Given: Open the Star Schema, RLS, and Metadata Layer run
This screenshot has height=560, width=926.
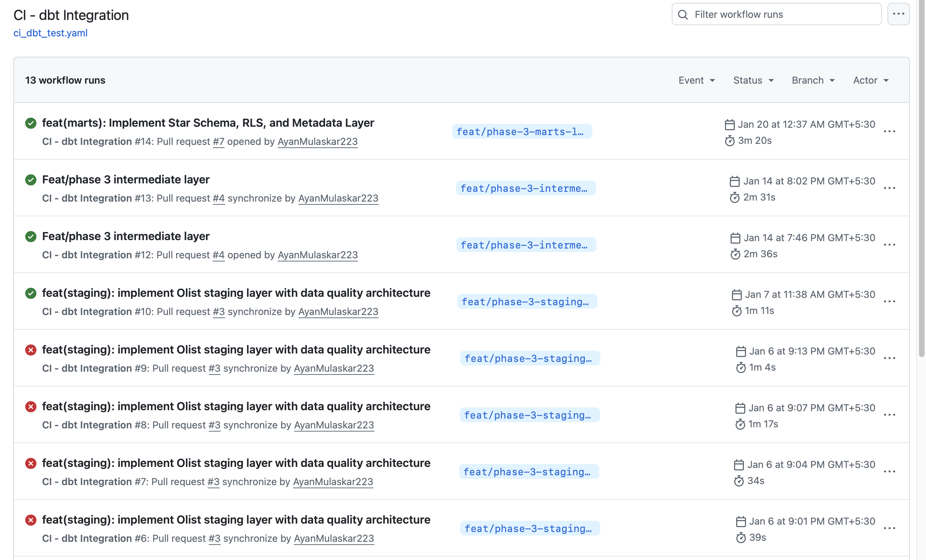Looking at the screenshot, I should click(x=208, y=123).
